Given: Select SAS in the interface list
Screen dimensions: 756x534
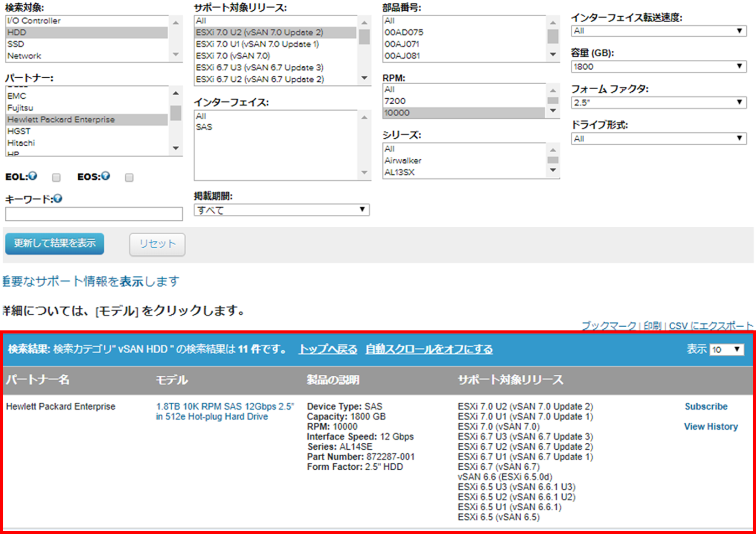Looking at the screenshot, I should point(276,127).
